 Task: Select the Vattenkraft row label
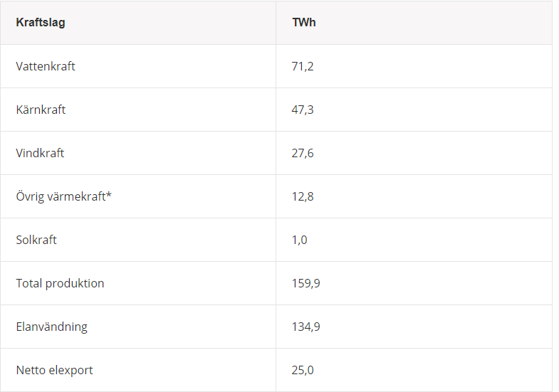pos(46,66)
